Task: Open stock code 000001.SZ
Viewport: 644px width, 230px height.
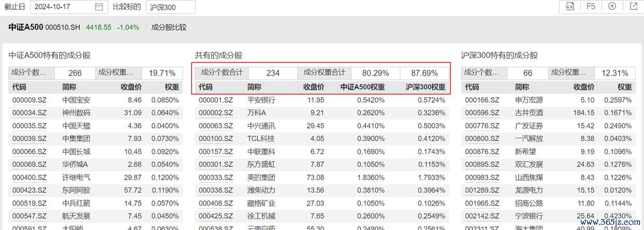Action: 216,100
